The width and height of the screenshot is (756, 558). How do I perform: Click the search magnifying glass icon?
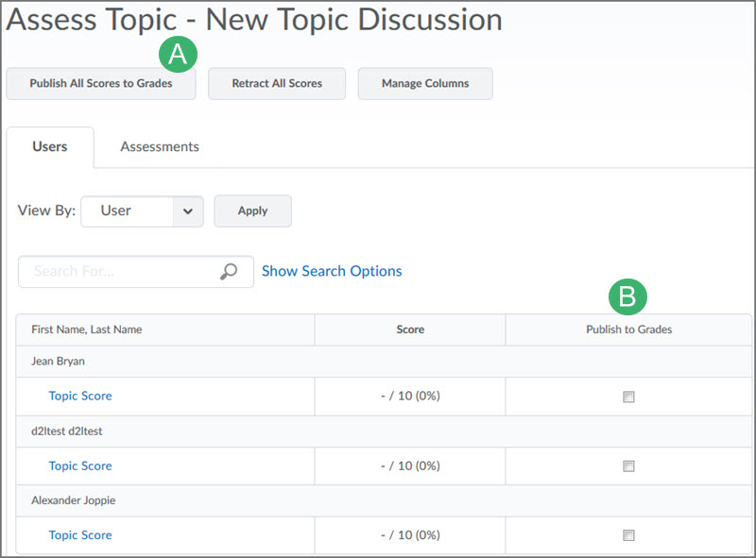tap(229, 271)
